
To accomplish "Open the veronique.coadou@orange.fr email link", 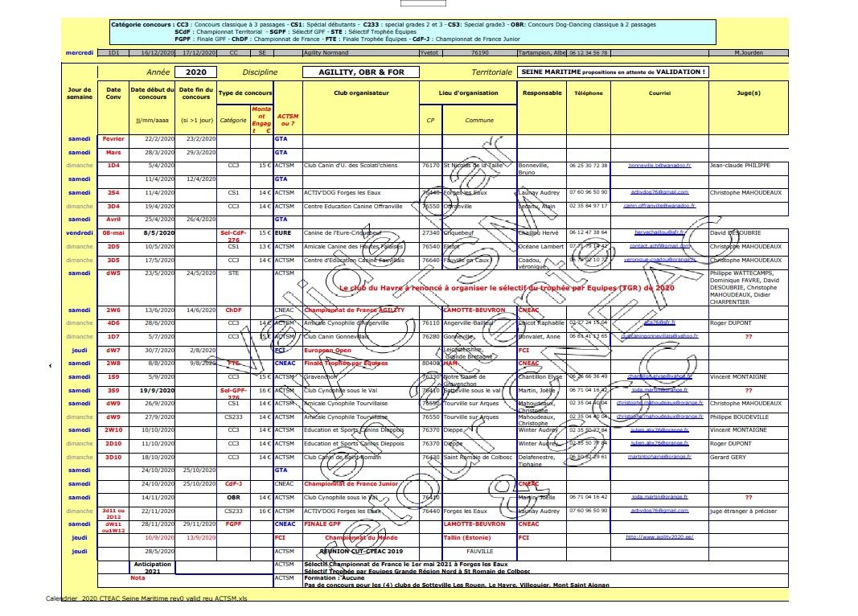I will click(x=659, y=260).
